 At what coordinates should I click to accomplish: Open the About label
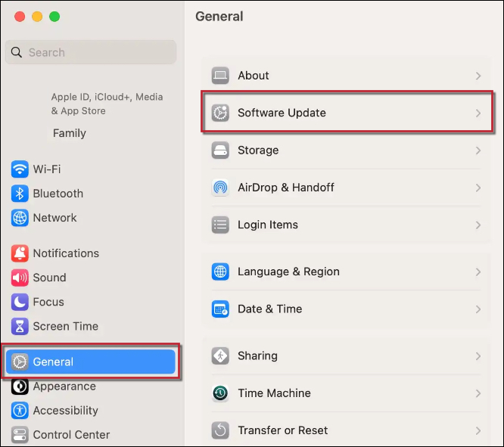tap(254, 76)
